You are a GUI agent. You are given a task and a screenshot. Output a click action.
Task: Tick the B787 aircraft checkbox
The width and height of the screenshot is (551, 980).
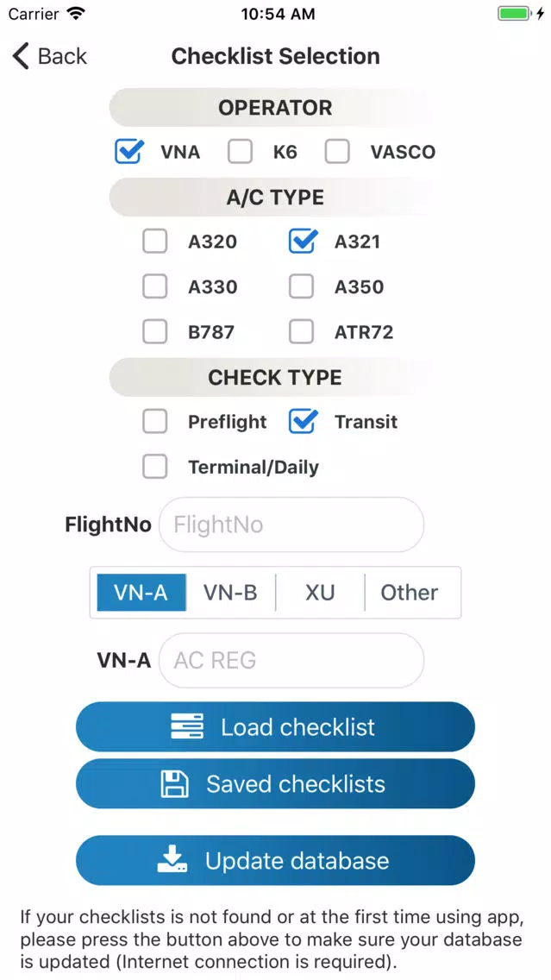(155, 331)
